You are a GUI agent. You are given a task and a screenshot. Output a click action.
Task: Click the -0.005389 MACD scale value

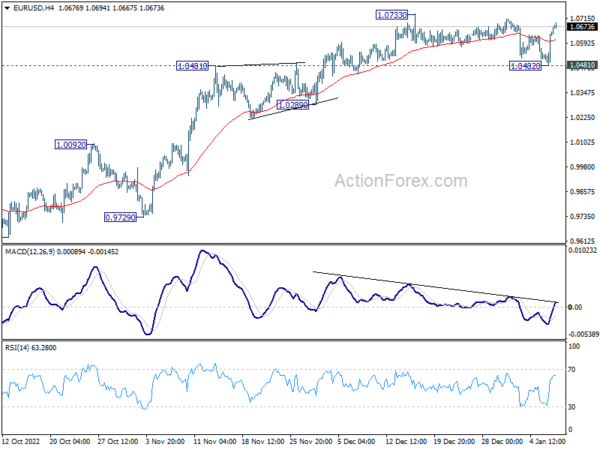(x=584, y=334)
